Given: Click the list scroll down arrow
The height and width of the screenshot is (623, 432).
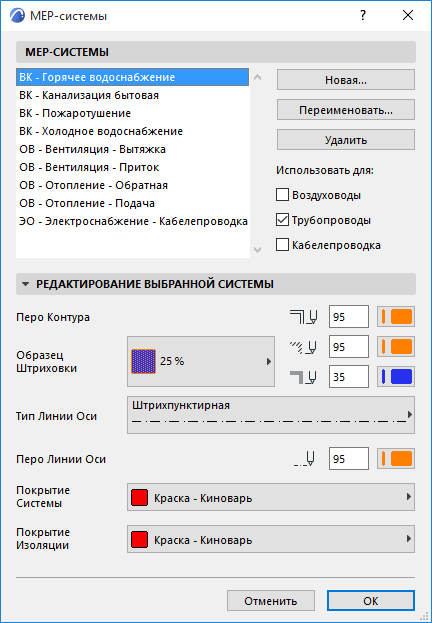Looking at the screenshot, I should coord(258,250).
